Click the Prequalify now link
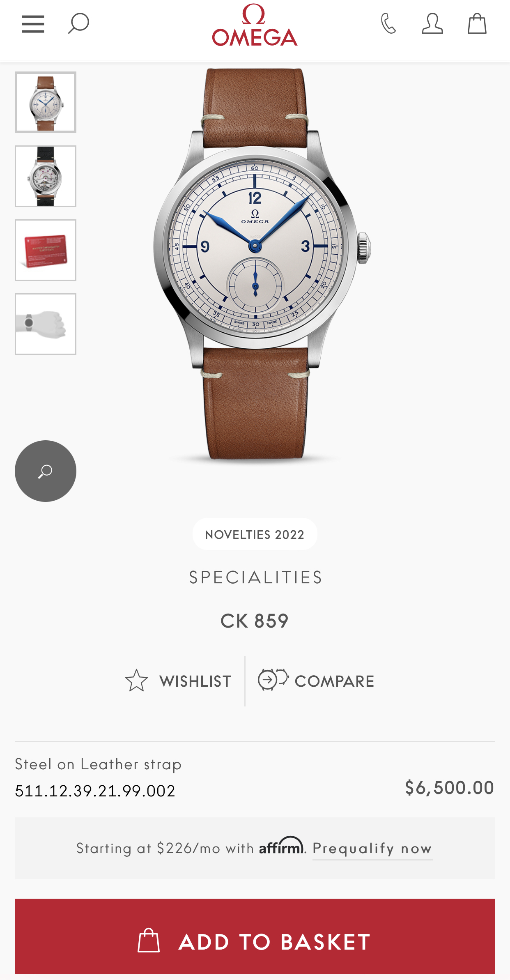Image resolution: width=510 pixels, height=980 pixels. click(x=372, y=849)
